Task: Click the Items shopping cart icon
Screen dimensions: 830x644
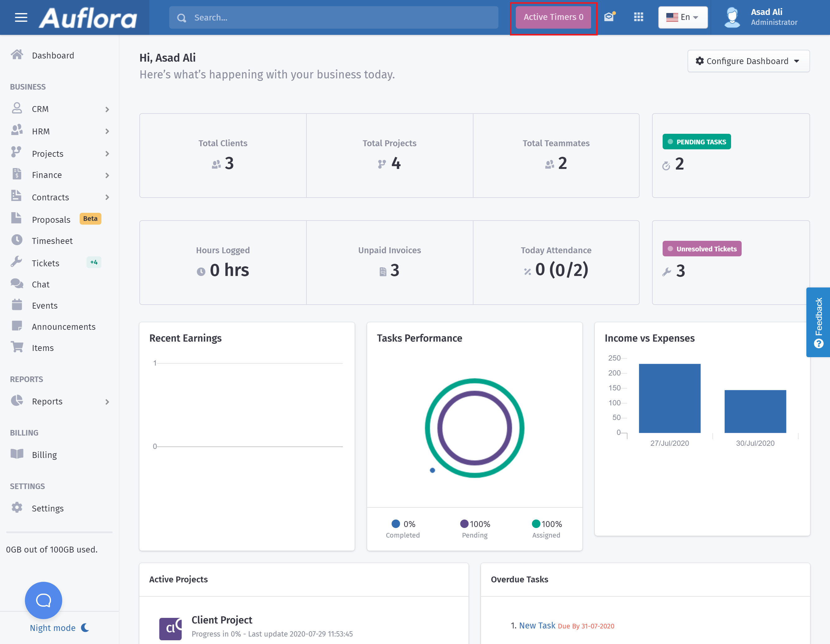Action: click(17, 348)
